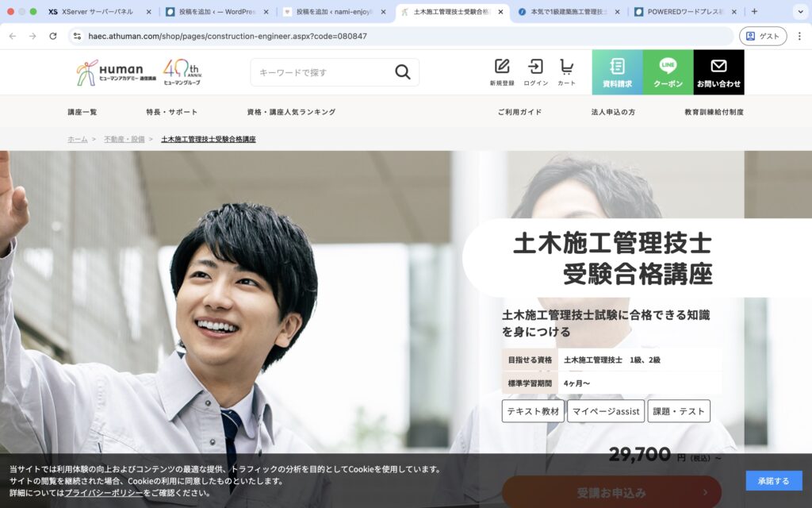Viewport: 812px width, 508px height.
Task: Switch to XServer サーバーパネル tab
Action: 97,12
